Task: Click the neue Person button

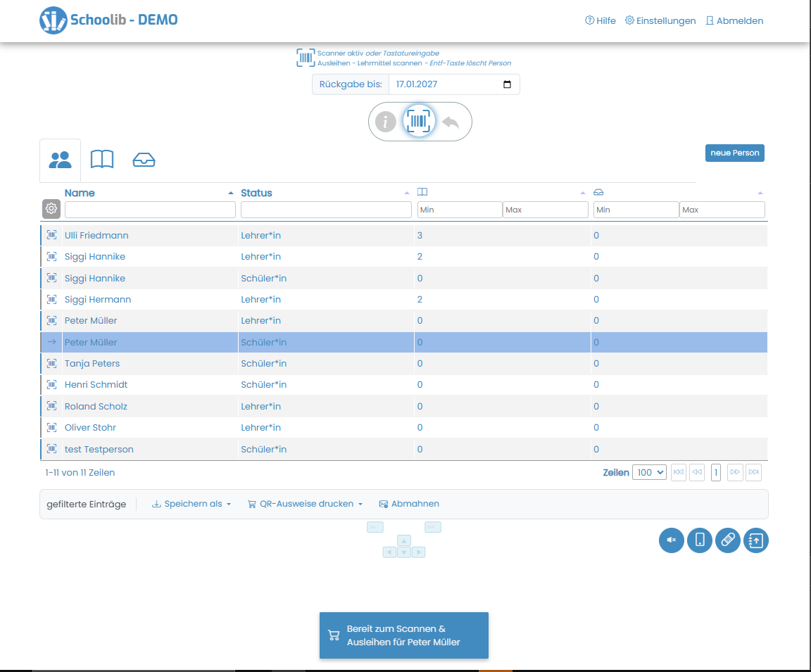Action: (x=734, y=153)
